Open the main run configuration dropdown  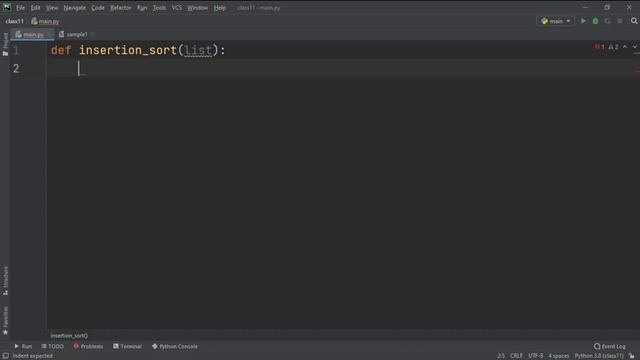556,21
